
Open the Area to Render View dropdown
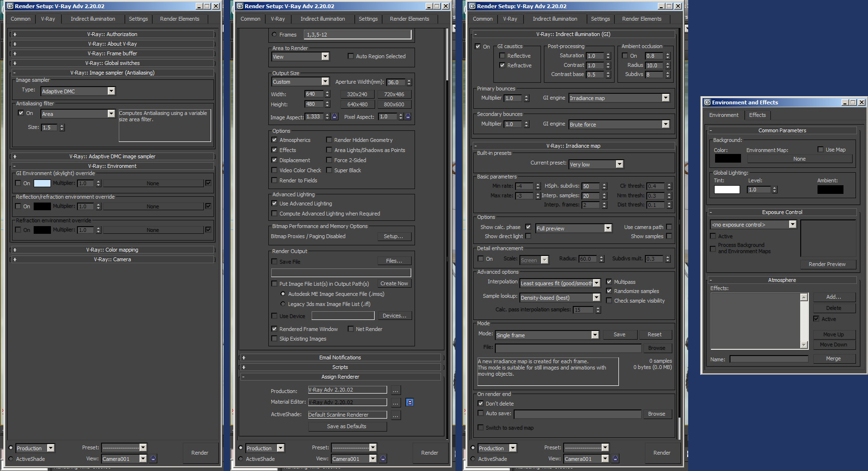pos(301,57)
